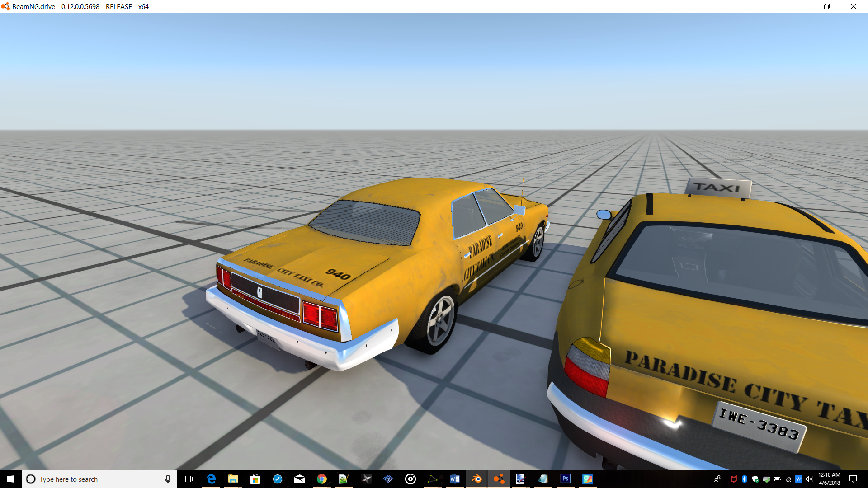
Task: Launch Google Chrome from the taskbar
Action: (x=322, y=479)
